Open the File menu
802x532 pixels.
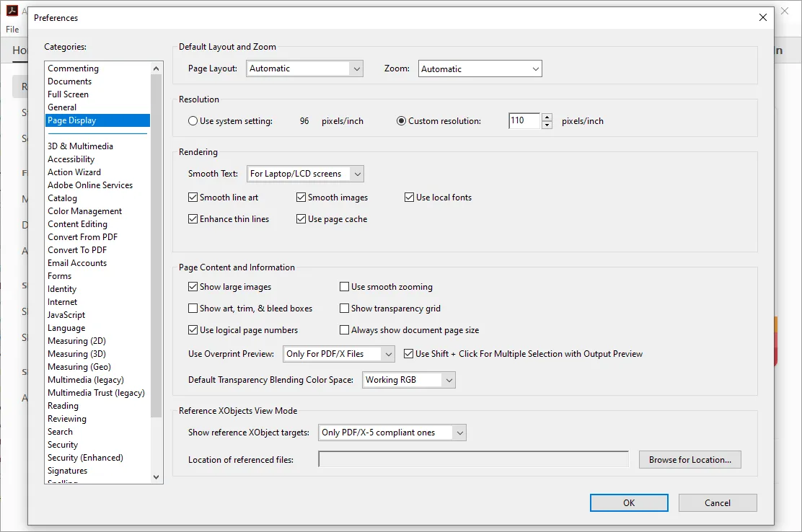click(x=12, y=30)
